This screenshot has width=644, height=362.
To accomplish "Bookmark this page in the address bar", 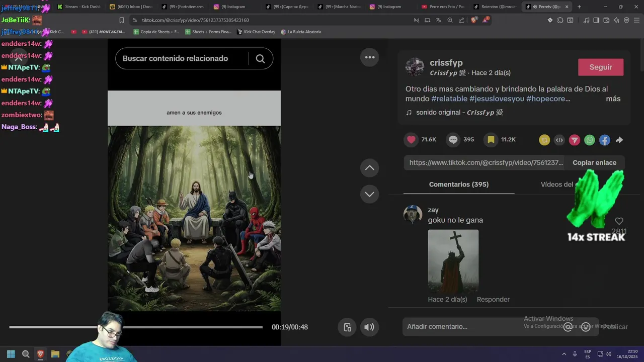I will pos(122,20).
